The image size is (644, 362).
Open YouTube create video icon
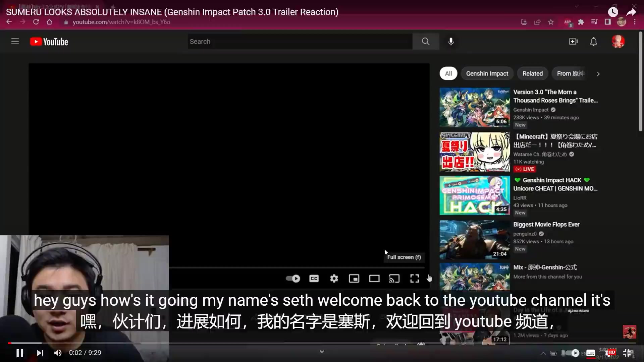573,42
